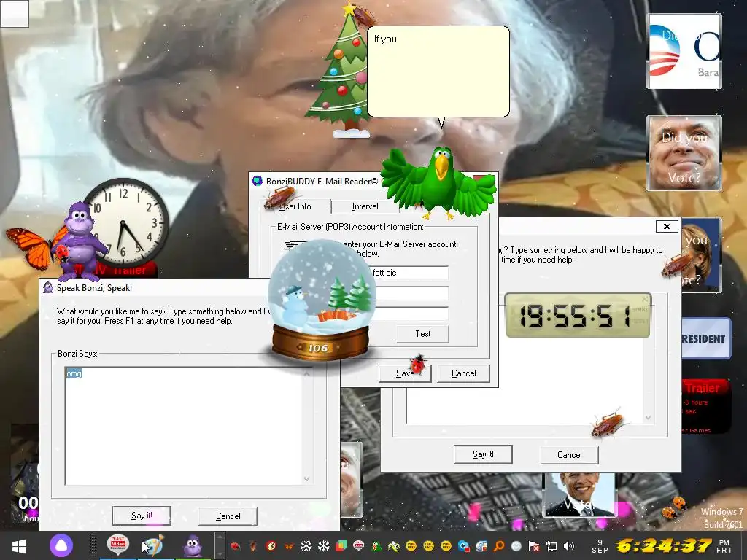Open BonziBUDDY from the taskbar
The height and width of the screenshot is (560, 747).
193,545
